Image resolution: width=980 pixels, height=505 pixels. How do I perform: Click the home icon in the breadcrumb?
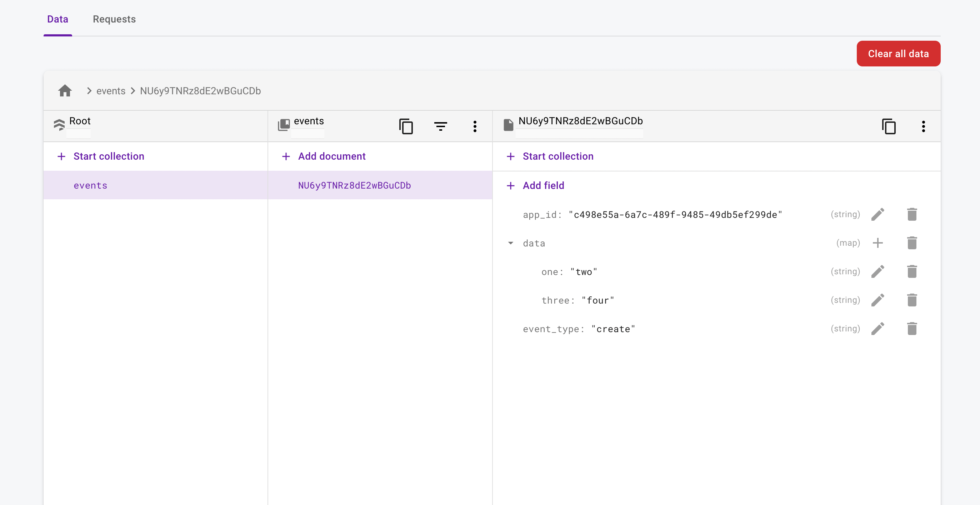click(x=65, y=91)
